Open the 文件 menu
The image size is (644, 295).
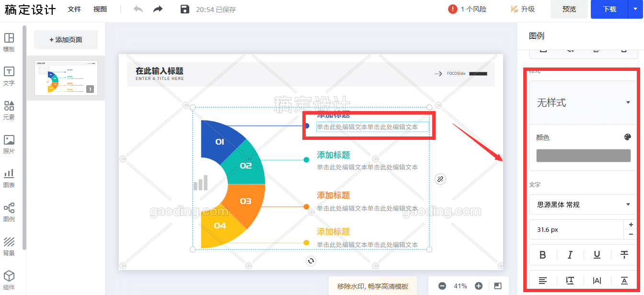74,9
